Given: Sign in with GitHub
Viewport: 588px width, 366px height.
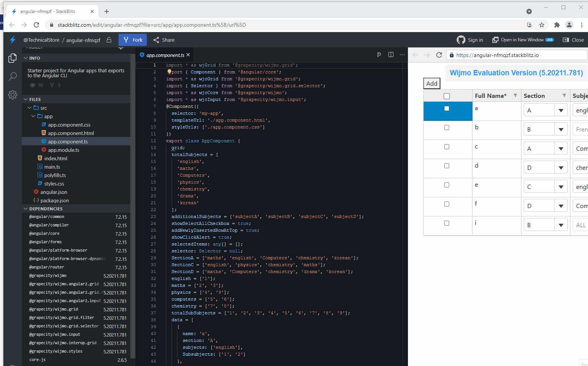Looking at the screenshot, I should coord(470,40).
